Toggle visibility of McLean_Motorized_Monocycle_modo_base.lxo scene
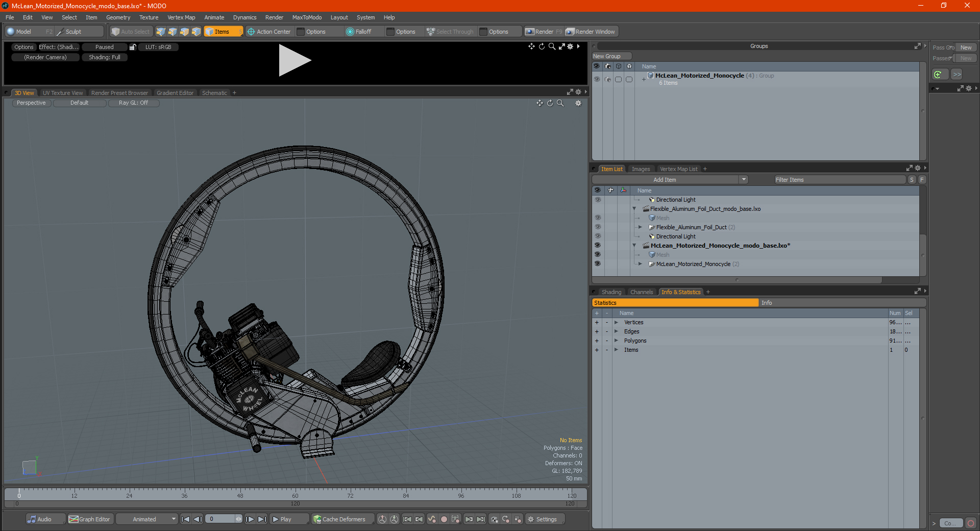Screen dimensions: 980x531 coord(597,246)
